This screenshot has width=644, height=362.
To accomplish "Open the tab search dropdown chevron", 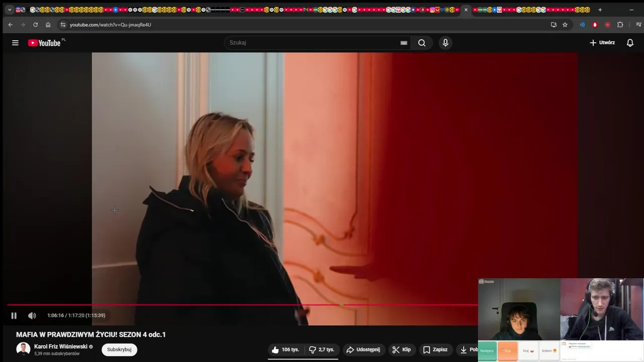I will click(x=9, y=10).
